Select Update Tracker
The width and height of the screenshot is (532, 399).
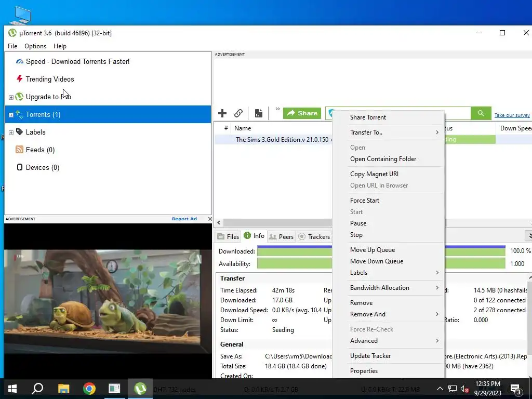[395, 355]
